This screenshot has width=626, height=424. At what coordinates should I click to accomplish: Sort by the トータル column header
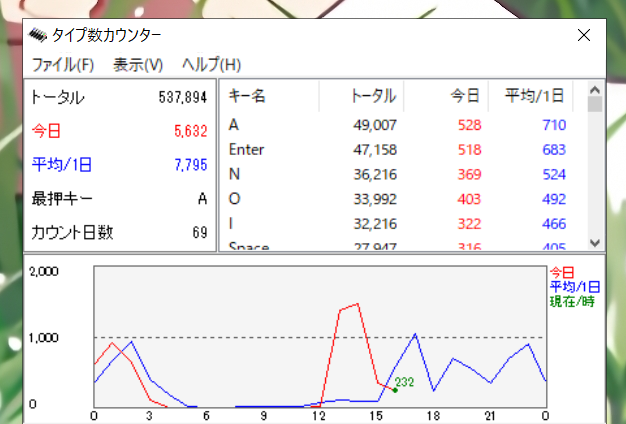[x=362, y=96]
